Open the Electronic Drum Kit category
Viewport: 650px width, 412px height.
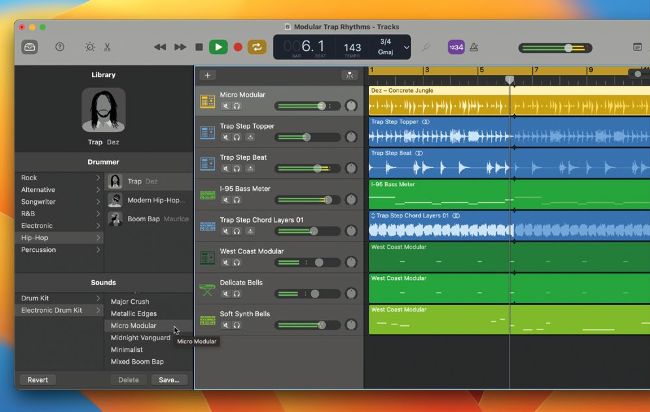coord(60,310)
